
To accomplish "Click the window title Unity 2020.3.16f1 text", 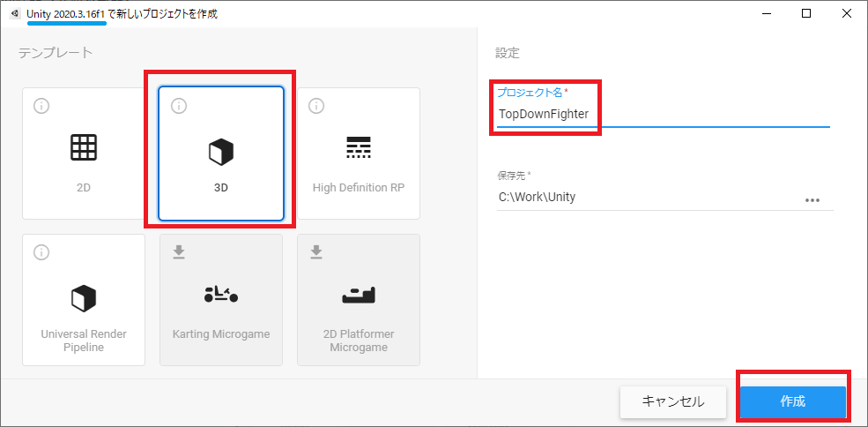I will coord(66,14).
